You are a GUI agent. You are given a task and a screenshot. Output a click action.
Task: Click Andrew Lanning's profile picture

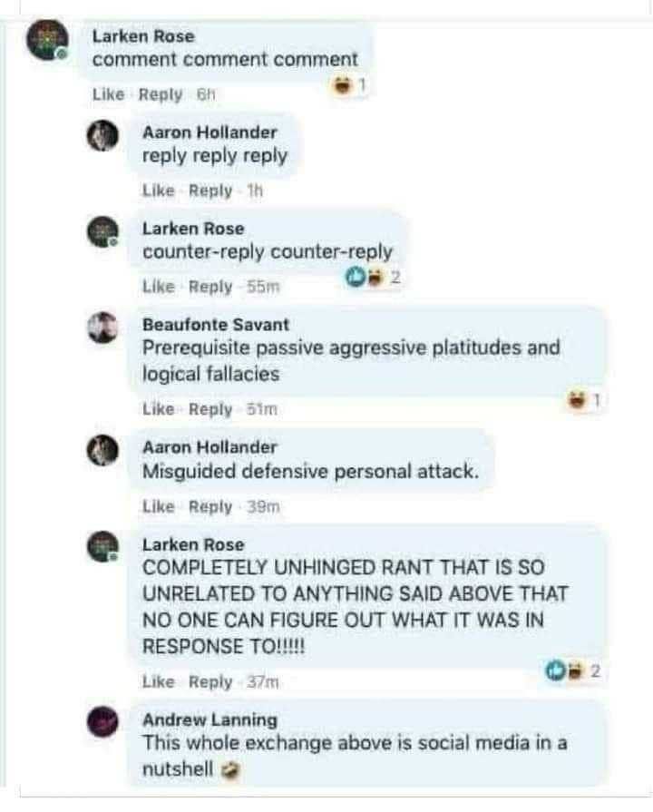(x=102, y=721)
